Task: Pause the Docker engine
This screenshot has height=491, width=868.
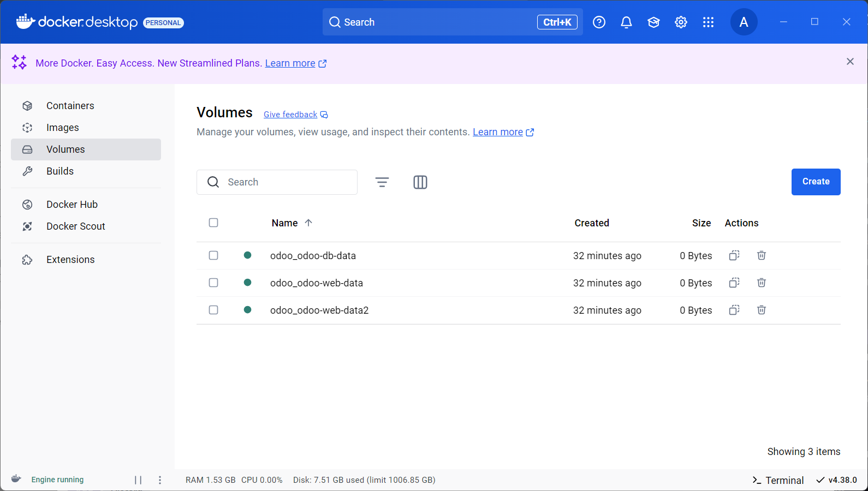Action: click(x=138, y=480)
